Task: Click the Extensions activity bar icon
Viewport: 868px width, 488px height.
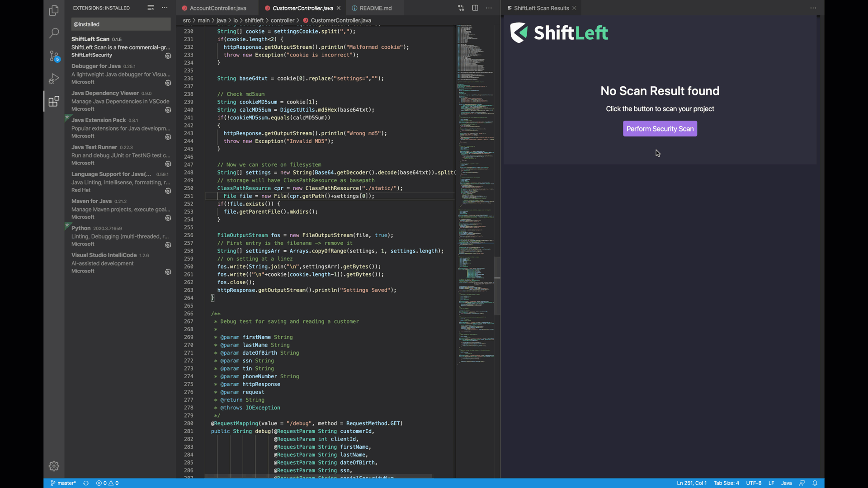Action: (x=54, y=101)
